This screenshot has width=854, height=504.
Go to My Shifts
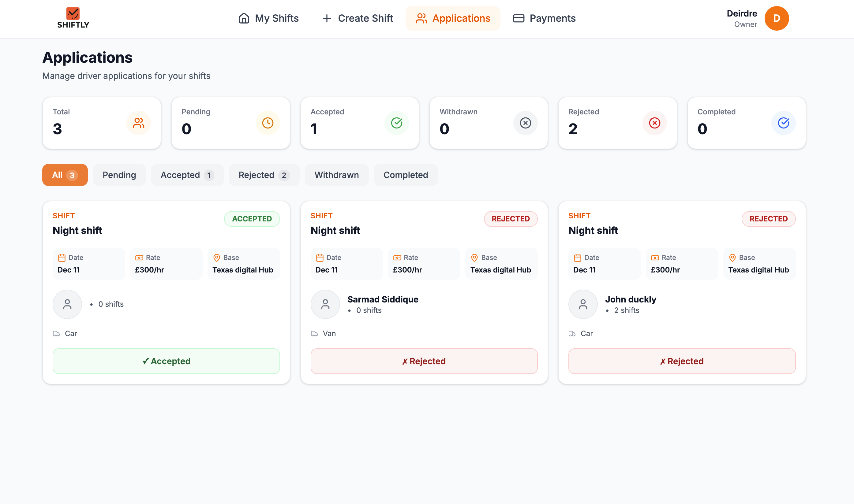[x=268, y=18]
